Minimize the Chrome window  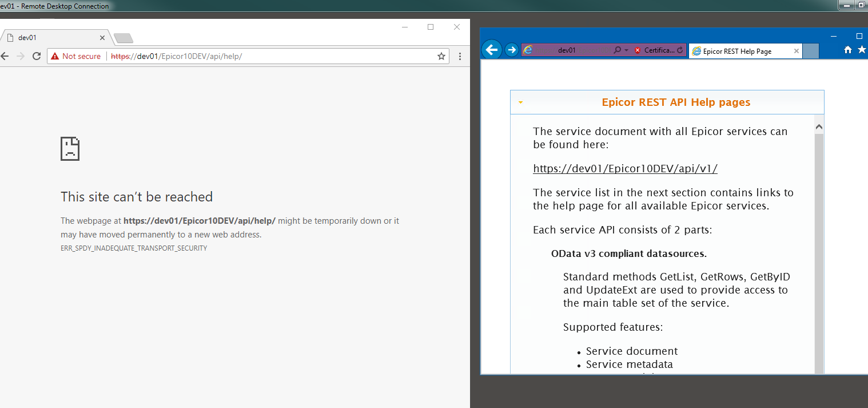point(404,27)
